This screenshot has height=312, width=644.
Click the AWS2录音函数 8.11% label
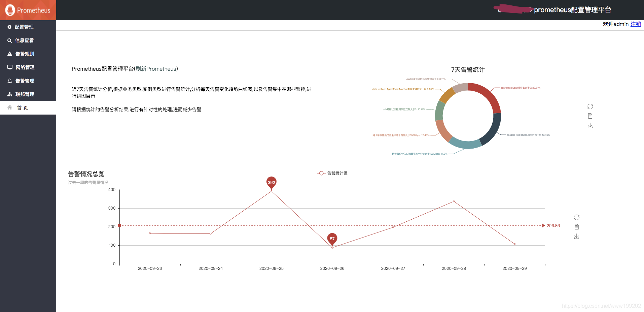(x=426, y=79)
